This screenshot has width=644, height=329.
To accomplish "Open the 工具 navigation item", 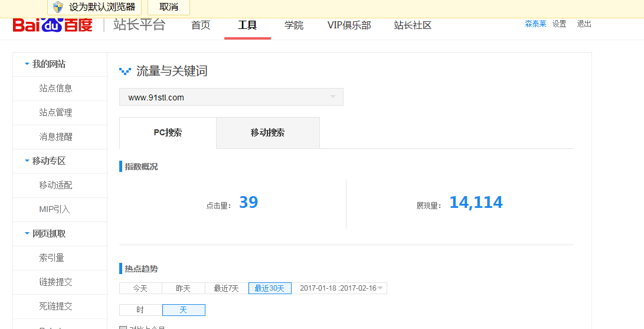I will (247, 25).
